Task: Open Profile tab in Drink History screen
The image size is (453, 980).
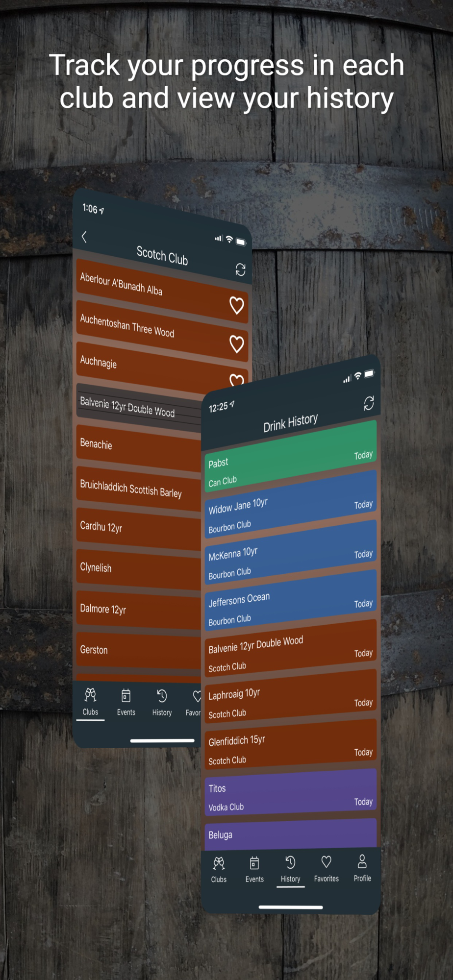Action: coord(362,868)
